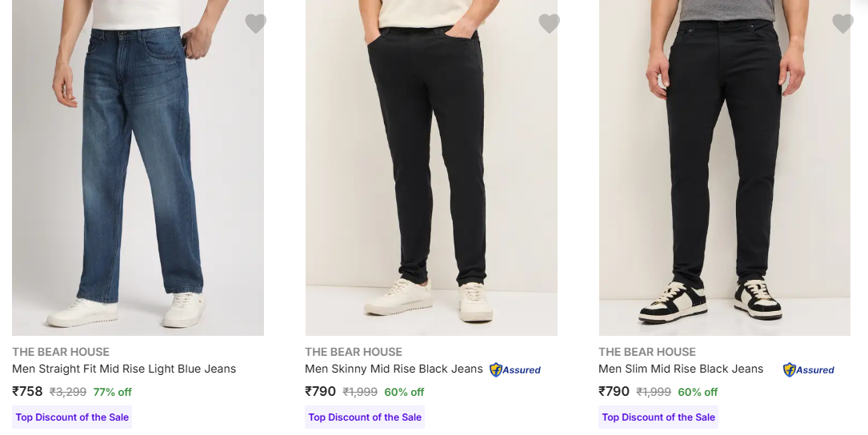The height and width of the screenshot is (435, 868).
Task: Favorite the Slim Mid Rise Black Jeans
Action: pos(842,24)
